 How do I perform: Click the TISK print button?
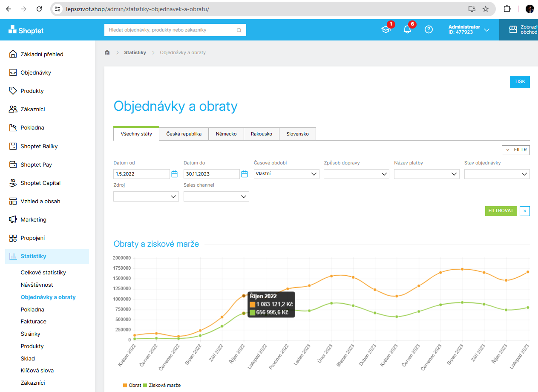tap(520, 82)
